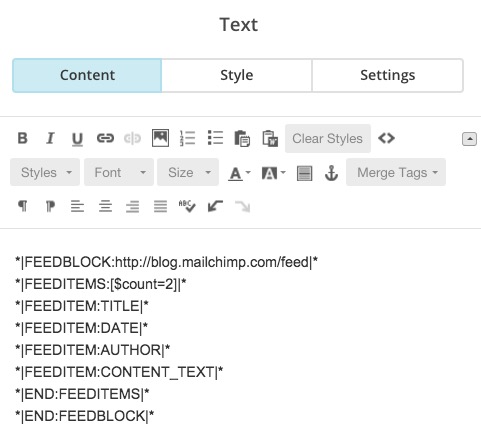Click the FEEDITEMS:[$count=2] line

101,284
